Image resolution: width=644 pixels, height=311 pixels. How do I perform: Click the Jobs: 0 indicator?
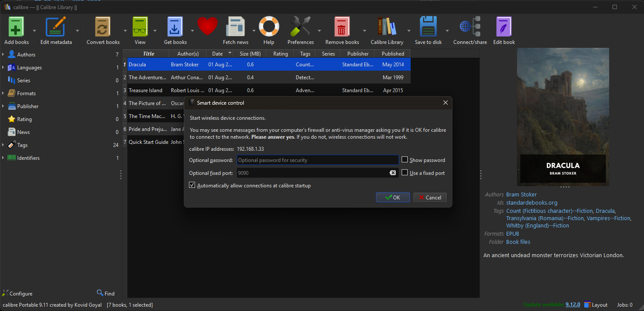[625, 305]
